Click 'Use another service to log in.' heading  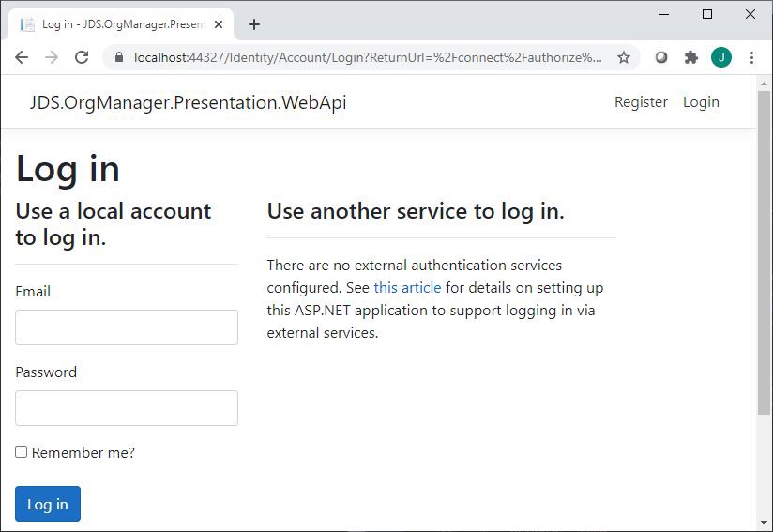coord(416,211)
